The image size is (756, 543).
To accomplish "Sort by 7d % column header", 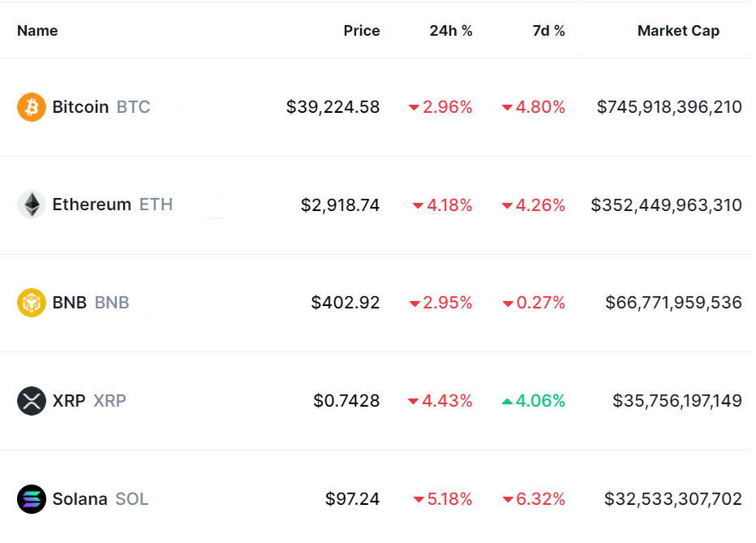I will point(548,31).
